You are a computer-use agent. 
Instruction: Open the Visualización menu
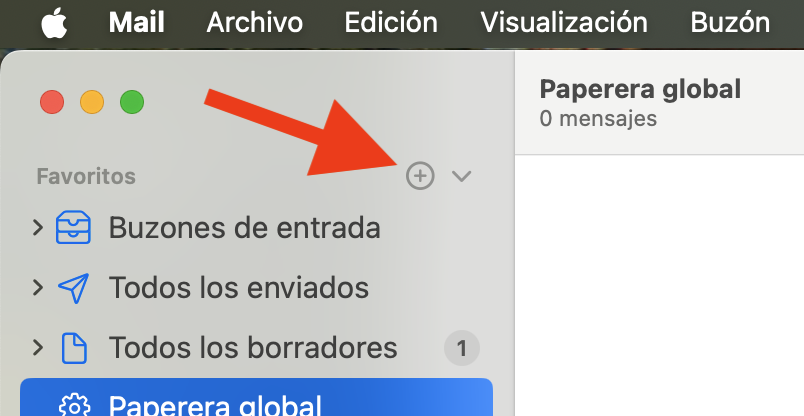point(564,23)
